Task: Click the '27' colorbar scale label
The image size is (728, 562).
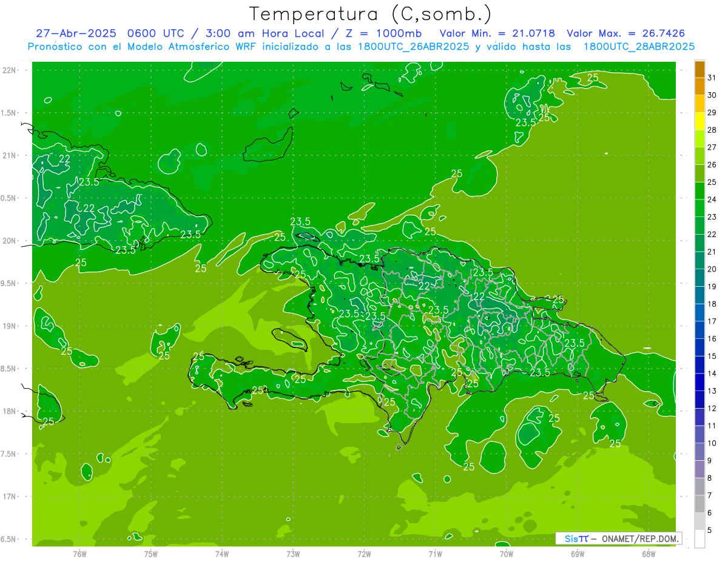Action: [712, 147]
